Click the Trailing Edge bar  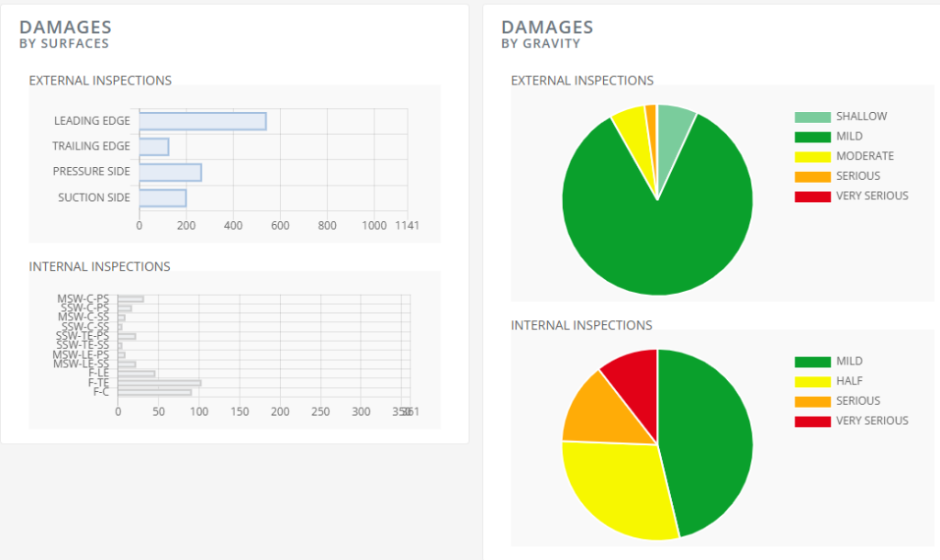click(154, 147)
